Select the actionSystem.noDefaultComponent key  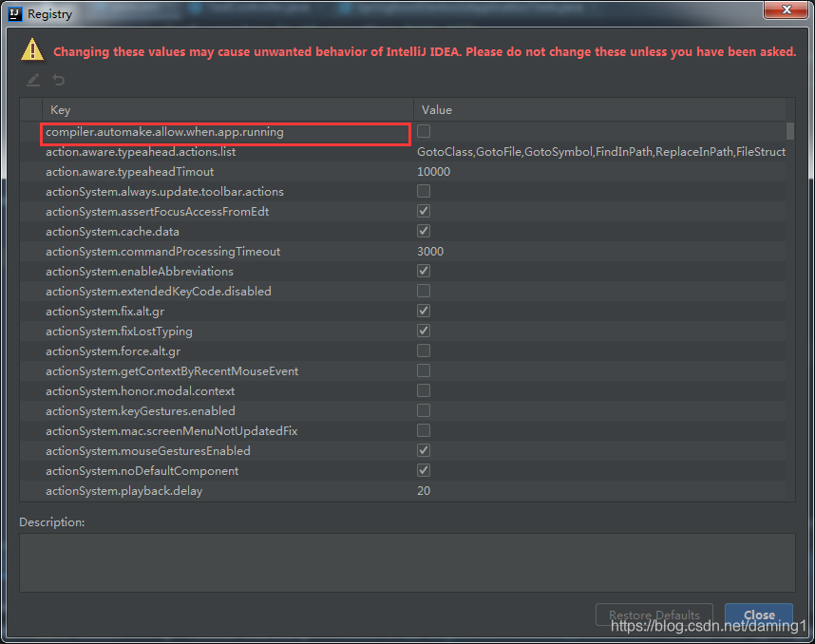pyautogui.click(x=142, y=471)
